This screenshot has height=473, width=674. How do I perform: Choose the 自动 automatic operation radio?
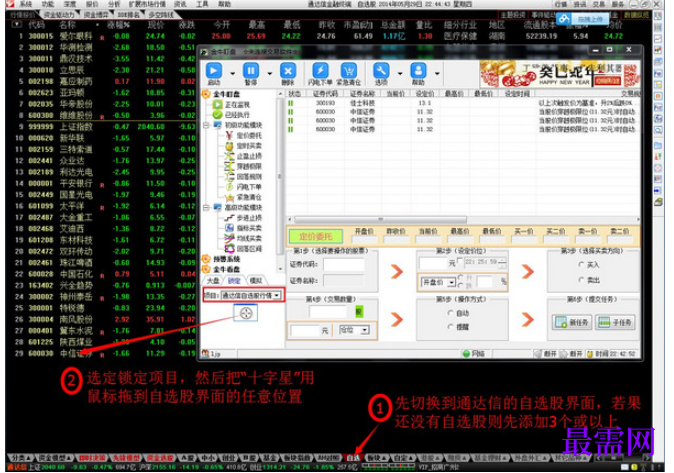pyautogui.click(x=450, y=313)
